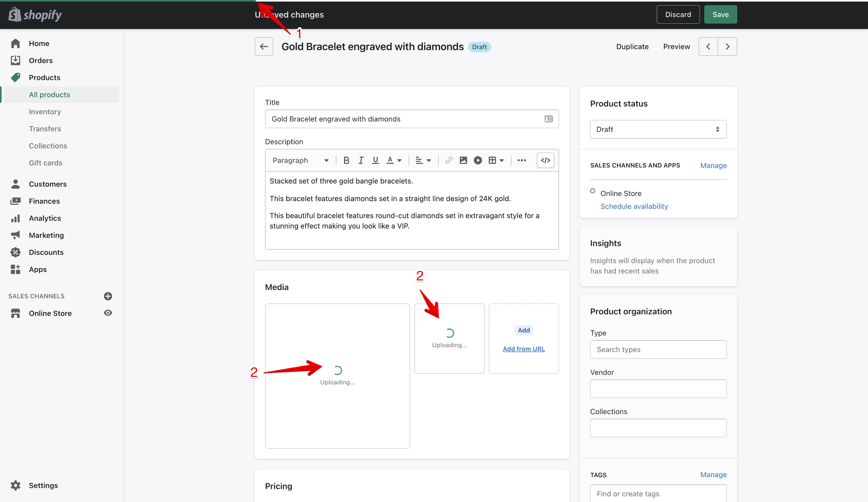This screenshot has height=502, width=868.
Task: Click Schedule availability link
Action: click(634, 207)
